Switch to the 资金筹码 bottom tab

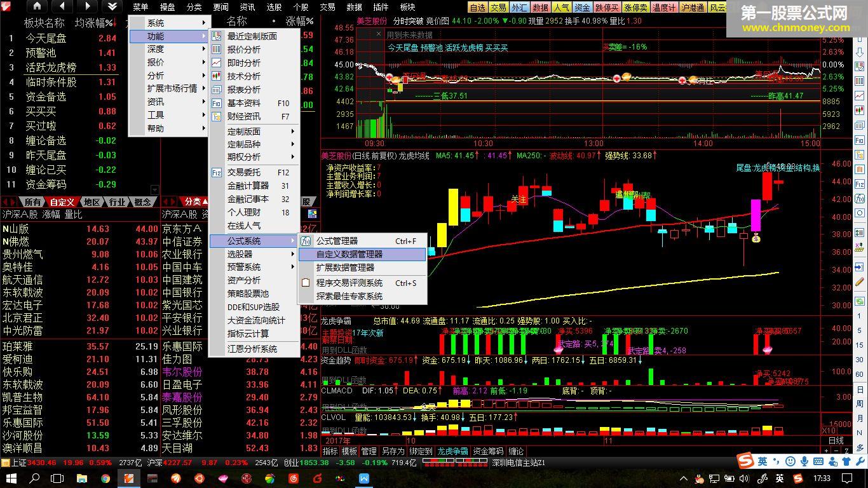(x=488, y=451)
